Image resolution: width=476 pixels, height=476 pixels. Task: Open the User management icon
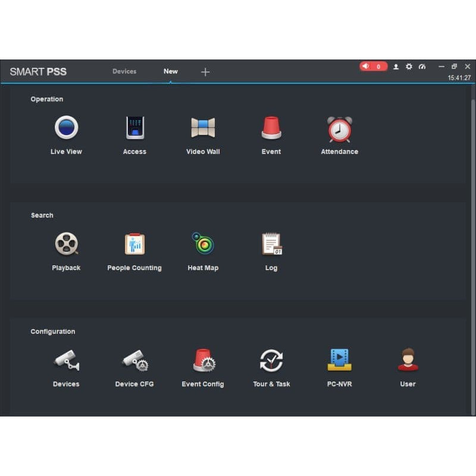pos(408,360)
